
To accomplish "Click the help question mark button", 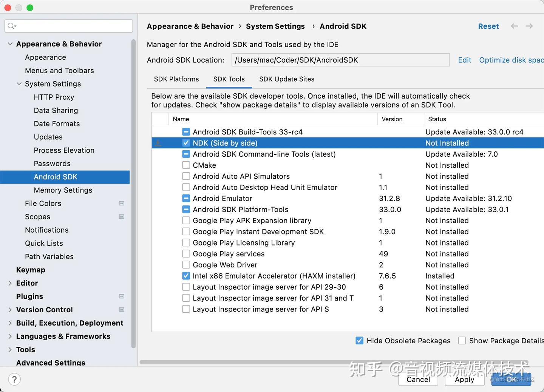I will pos(14,380).
